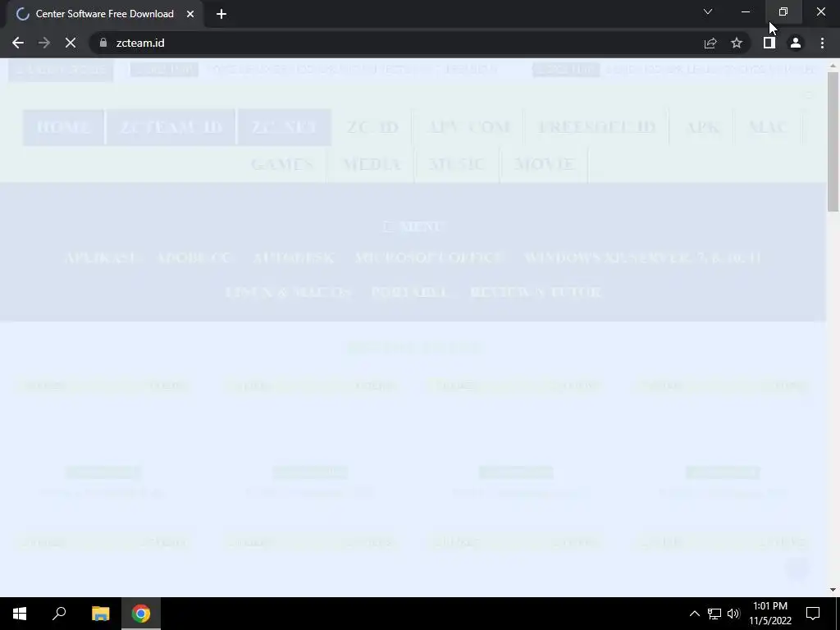Click the Chrome taskbar icon
This screenshot has width=840, height=630.
click(x=141, y=614)
